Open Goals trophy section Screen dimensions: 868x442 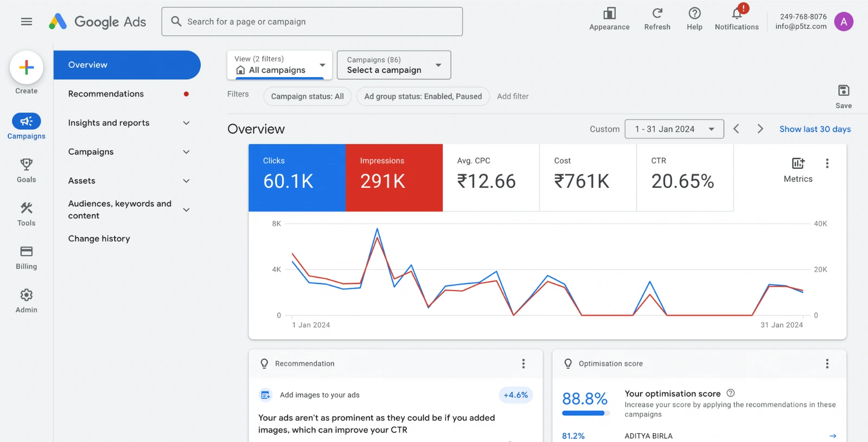[27, 165]
